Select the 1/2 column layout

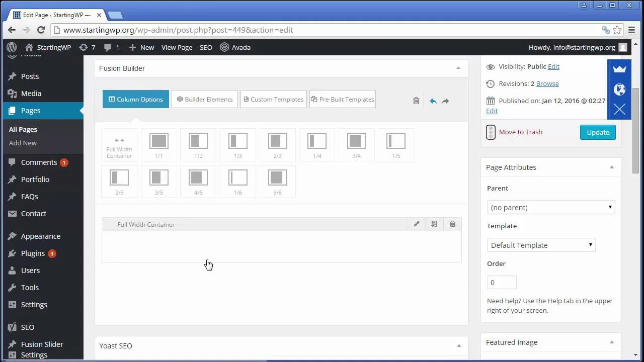tap(198, 145)
